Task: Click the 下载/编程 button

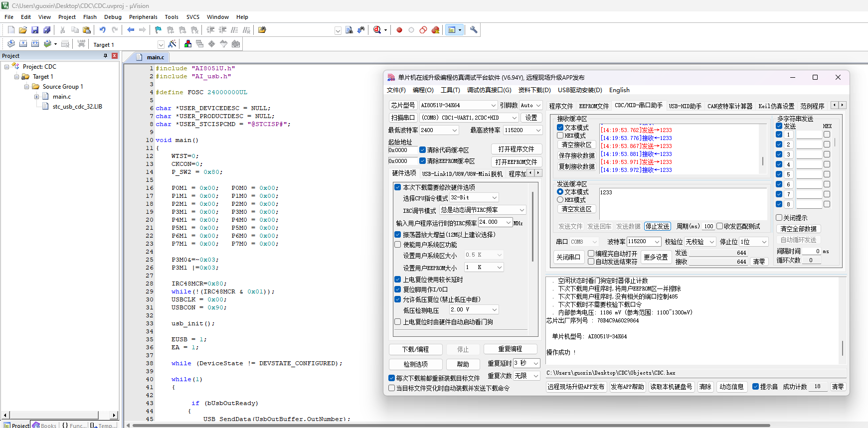Action: [x=415, y=349]
